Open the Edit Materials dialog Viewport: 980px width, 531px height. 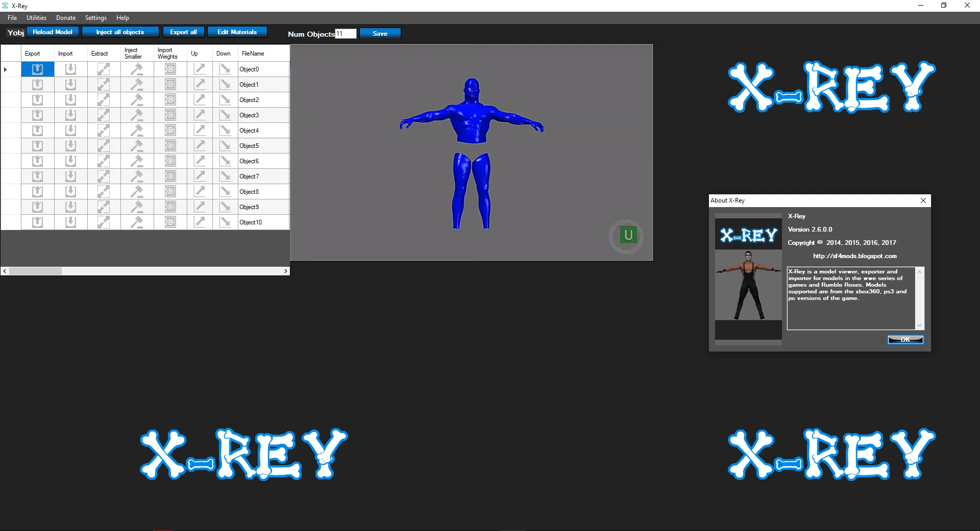[x=237, y=32]
